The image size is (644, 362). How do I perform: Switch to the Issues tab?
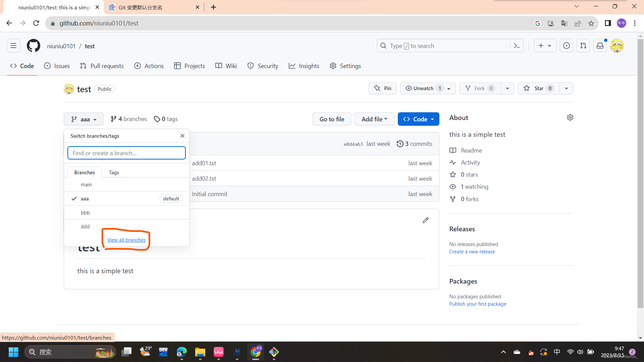[x=57, y=66]
